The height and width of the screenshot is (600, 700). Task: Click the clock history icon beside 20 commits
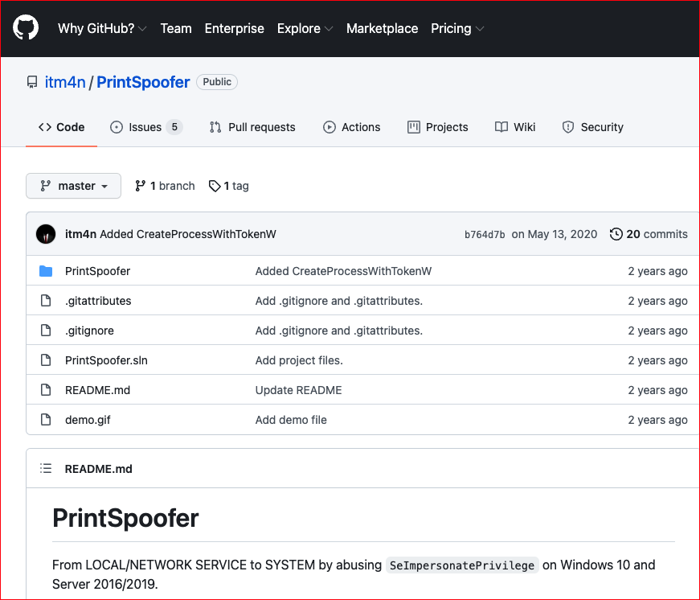point(616,234)
